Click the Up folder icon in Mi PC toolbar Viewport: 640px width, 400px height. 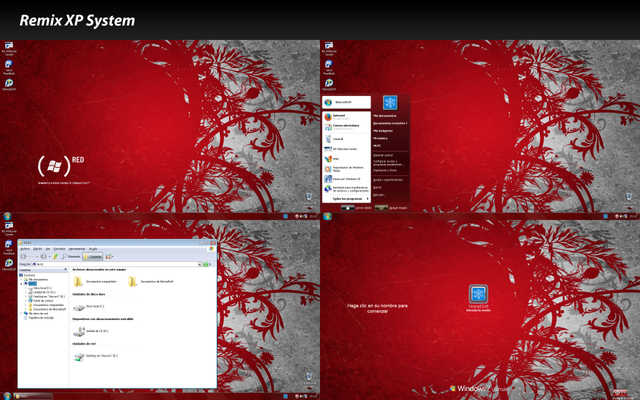pos(55,256)
